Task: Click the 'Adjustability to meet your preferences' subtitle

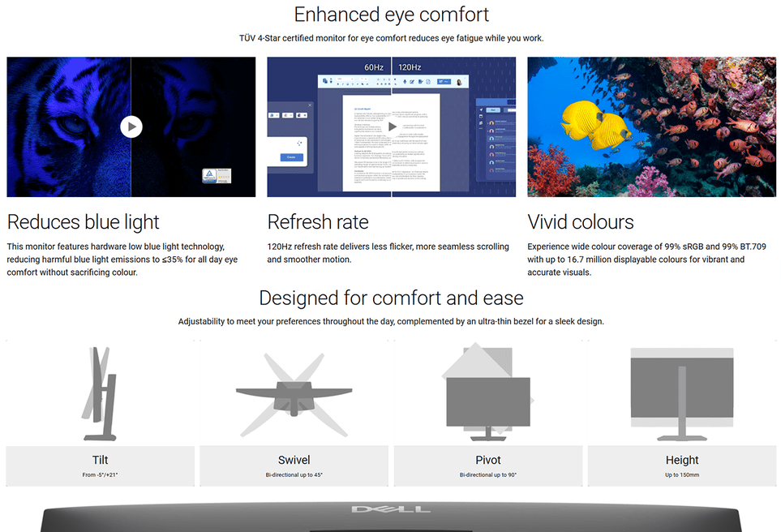Action: click(391, 322)
